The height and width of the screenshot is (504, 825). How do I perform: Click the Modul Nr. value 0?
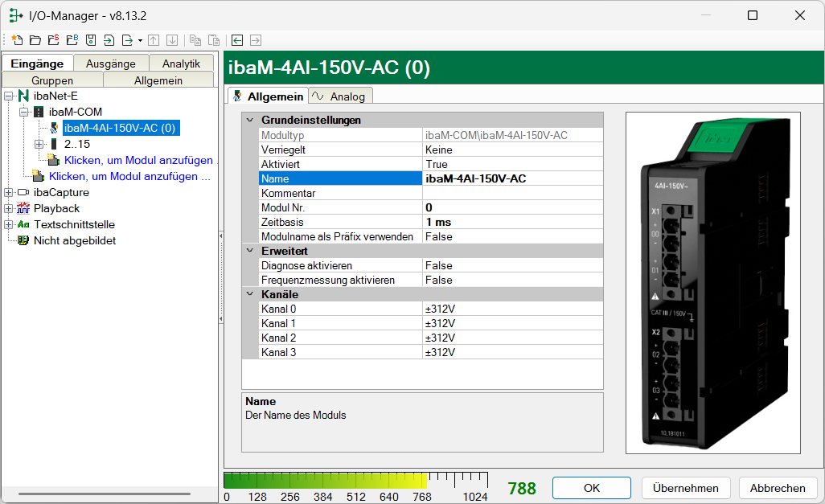tap(512, 208)
